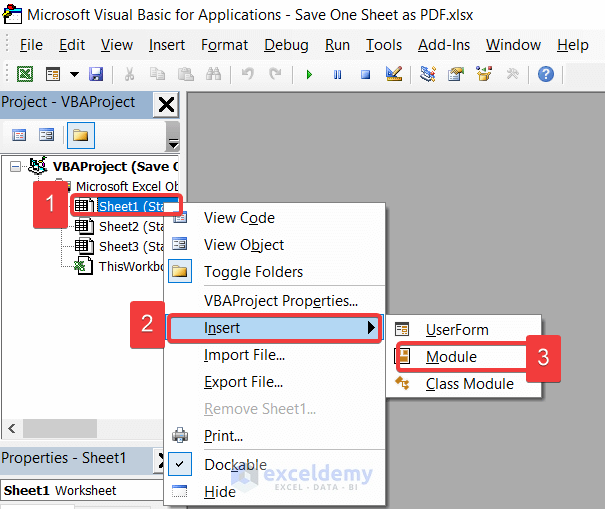Click the green Run Sub play icon
605x509 pixels.
[309, 74]
